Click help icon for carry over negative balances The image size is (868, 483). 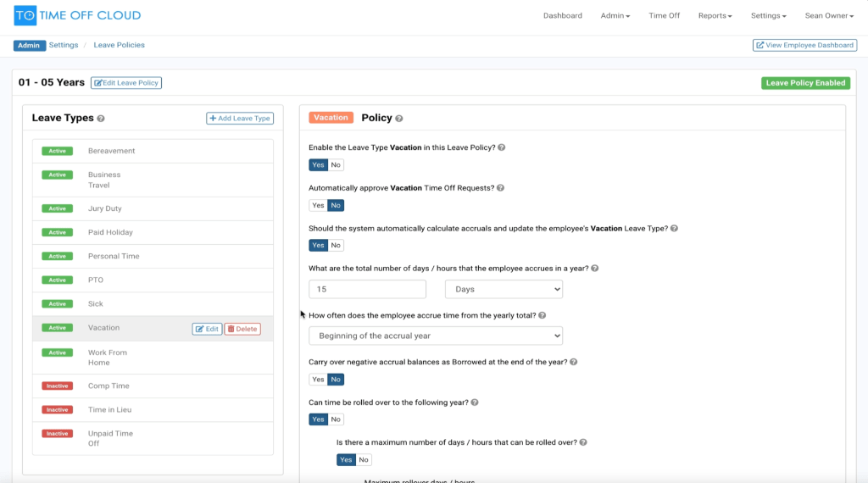pos(574,362)
